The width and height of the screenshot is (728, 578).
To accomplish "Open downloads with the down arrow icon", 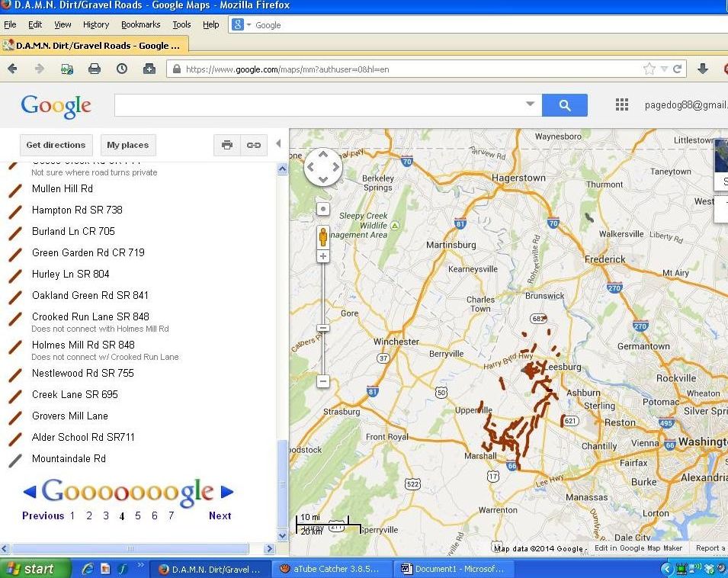I will click(x=703, y=69).
